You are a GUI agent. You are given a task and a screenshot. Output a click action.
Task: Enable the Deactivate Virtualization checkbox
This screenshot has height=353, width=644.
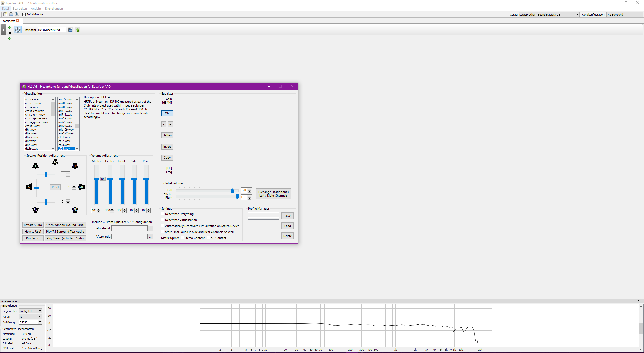[163, 220]
